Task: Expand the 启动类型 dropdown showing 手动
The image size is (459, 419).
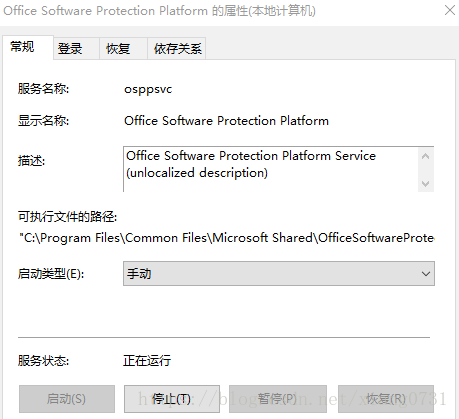Action: [279, 274]
